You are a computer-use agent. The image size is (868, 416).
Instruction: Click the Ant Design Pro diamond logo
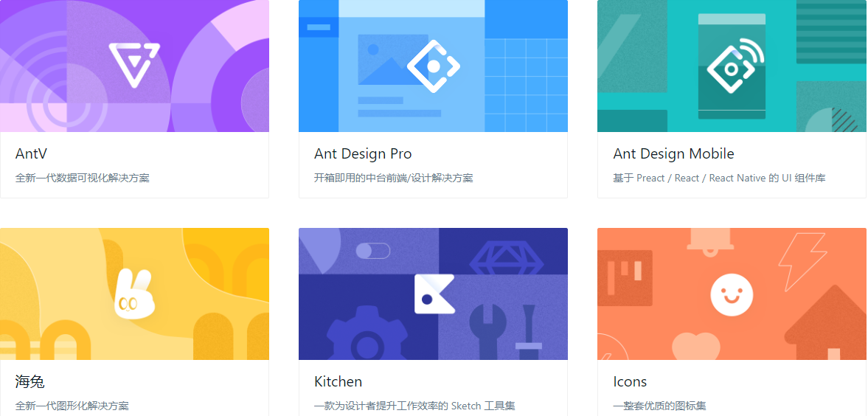click(x=433, y=66)
